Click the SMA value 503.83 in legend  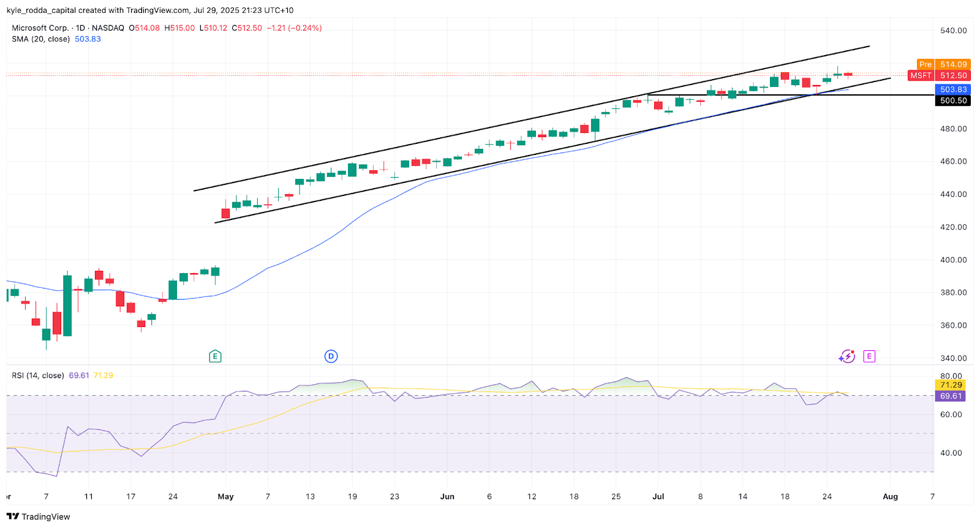(88, 39)
